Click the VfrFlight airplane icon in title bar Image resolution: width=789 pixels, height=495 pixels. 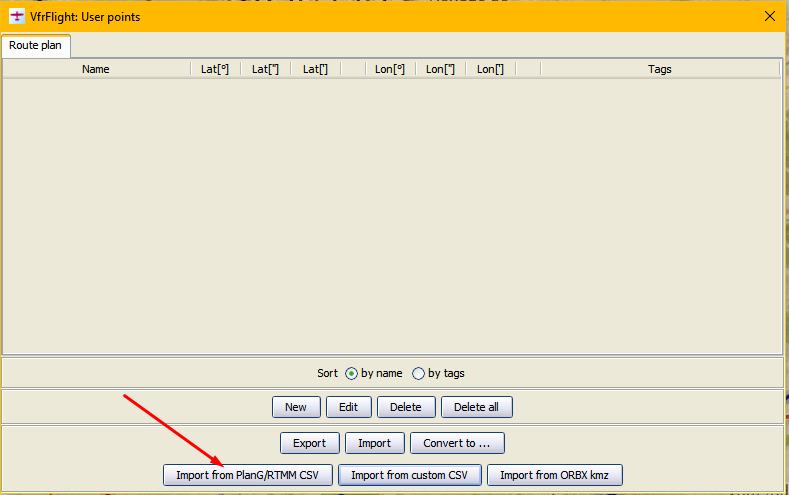(x=16, y=16)
